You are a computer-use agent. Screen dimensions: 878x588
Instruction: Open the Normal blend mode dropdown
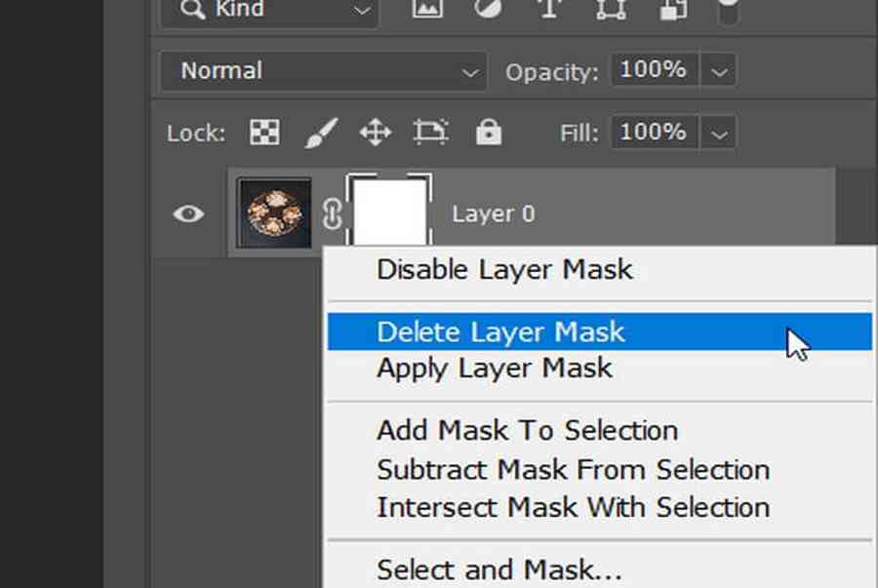point(320,71)
